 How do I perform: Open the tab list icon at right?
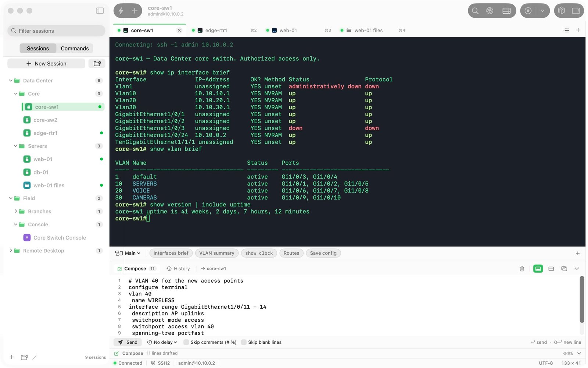[566, 30]
